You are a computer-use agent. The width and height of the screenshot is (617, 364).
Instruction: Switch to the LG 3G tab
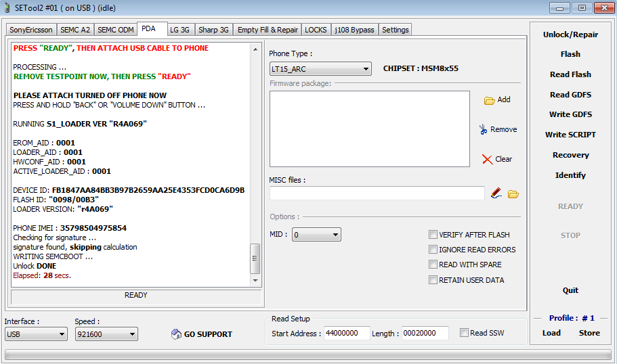pyautogui.click(x=180, y=30)
